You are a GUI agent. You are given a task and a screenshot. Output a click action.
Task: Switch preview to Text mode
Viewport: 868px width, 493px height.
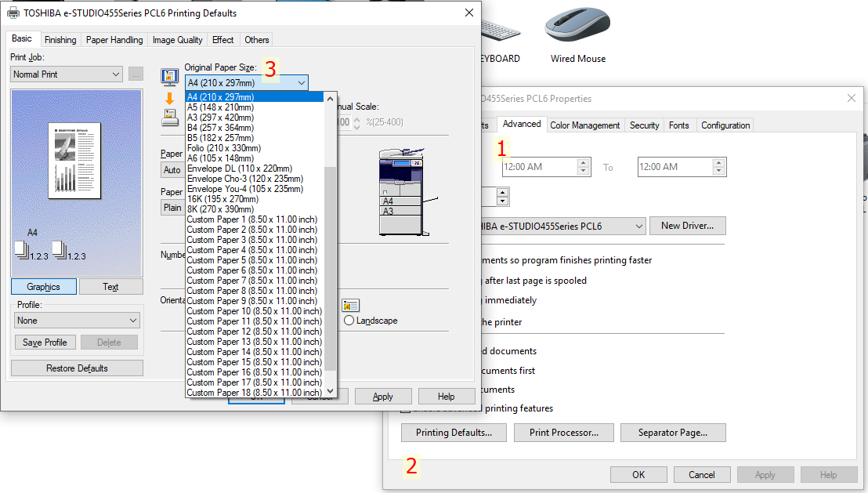[x=111, y=287]
